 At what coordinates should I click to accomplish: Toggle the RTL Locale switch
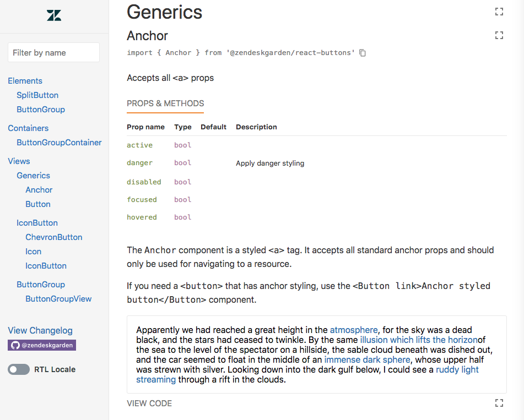[19, 369]
